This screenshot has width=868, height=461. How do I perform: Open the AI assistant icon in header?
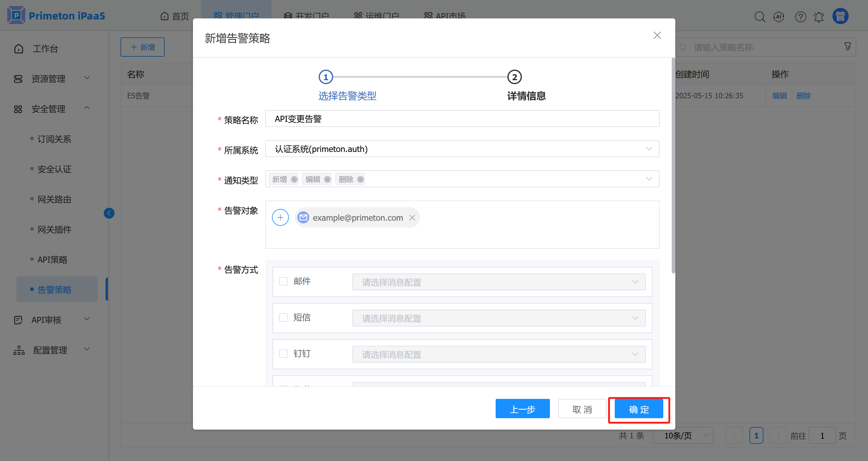click(778, 17)
